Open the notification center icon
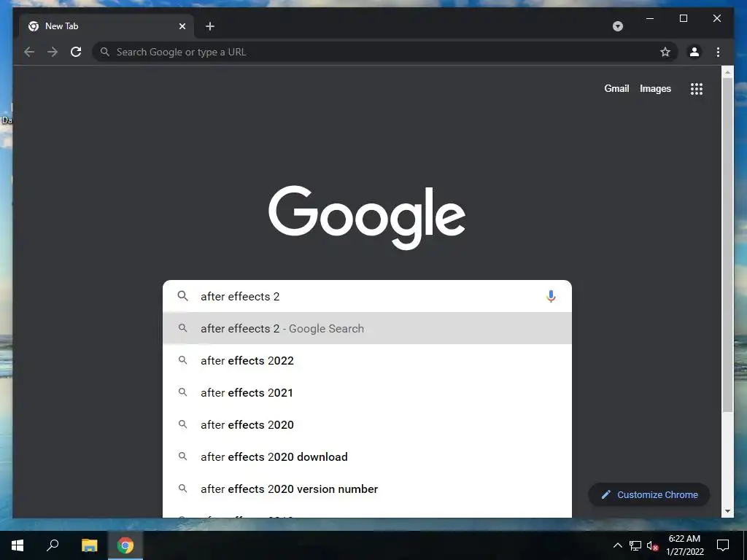This screenshot has height=560, width=747. tap(723, 545)
